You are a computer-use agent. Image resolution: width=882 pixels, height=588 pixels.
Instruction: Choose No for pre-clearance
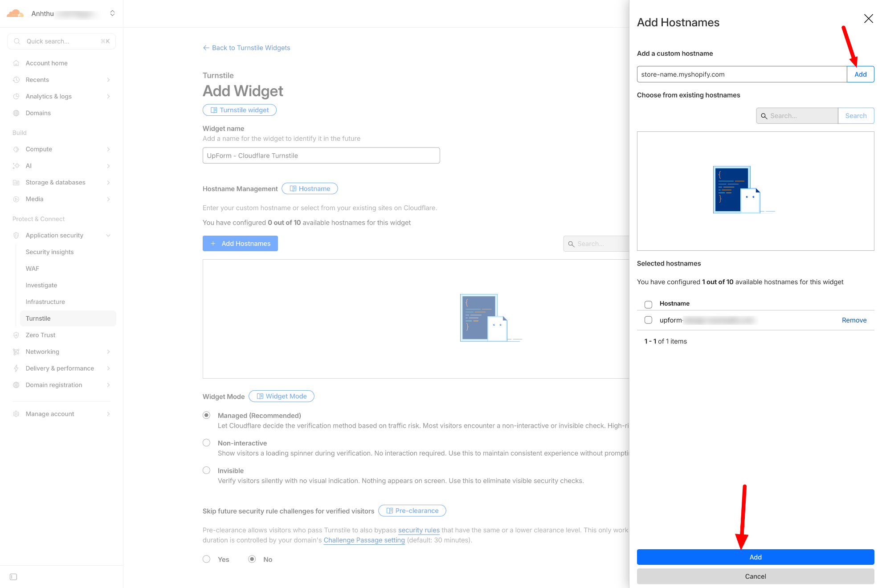252,559
